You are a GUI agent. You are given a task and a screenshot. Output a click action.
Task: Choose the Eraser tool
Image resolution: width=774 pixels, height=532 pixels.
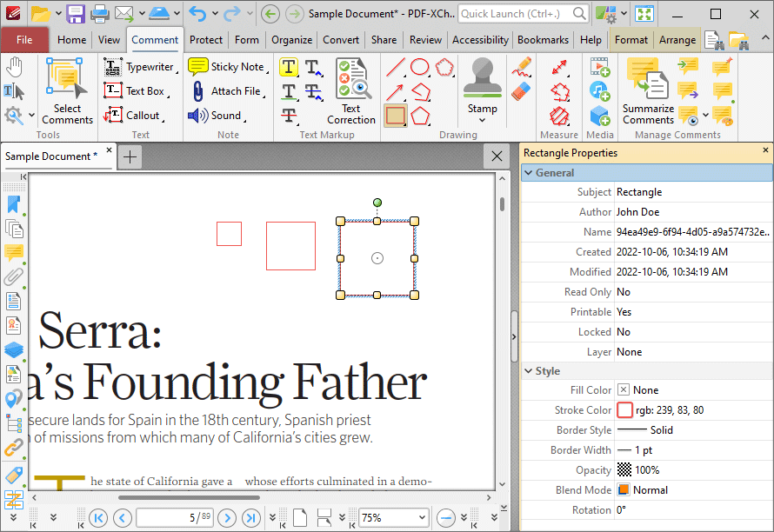(x=521, y=91)
